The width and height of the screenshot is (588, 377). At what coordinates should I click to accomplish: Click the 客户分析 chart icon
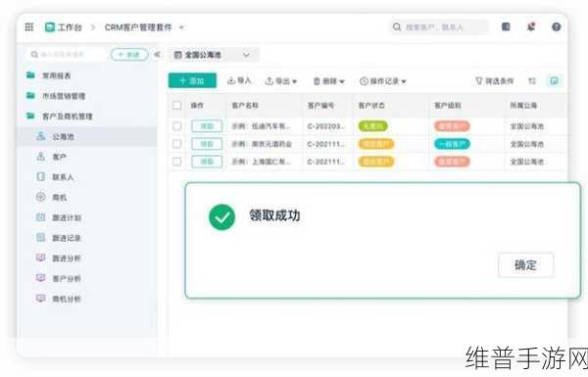pyautogui.click(x=40, y=278)
